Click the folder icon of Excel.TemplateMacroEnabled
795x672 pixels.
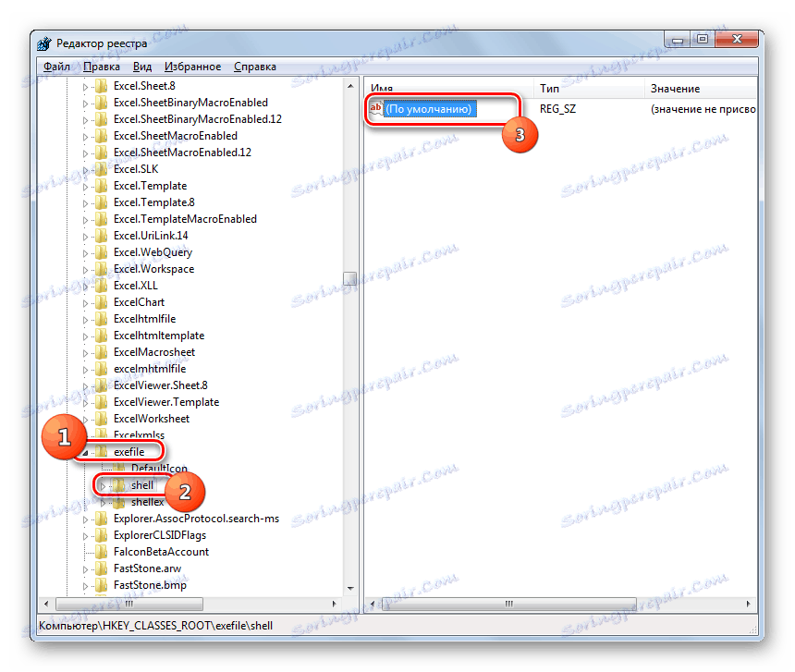pyautogui.click(x=102, y=219)
